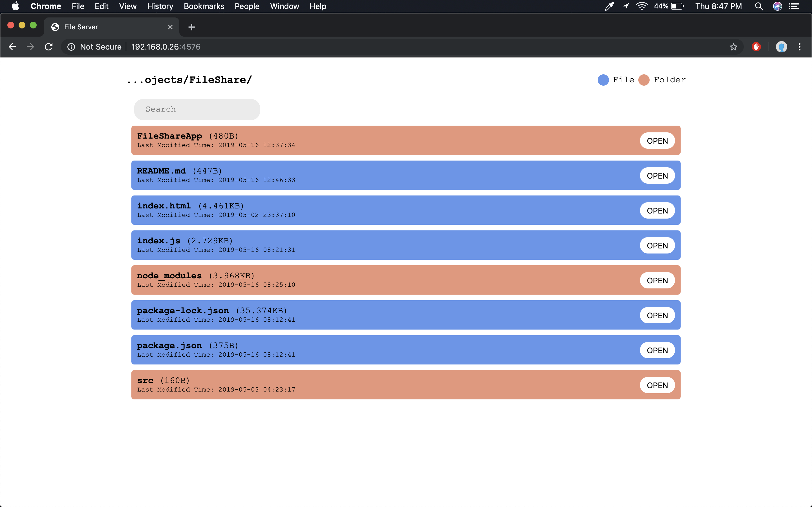Click the back navigation arrow
This screenshot has width=812, height=507.
[12, 46]
